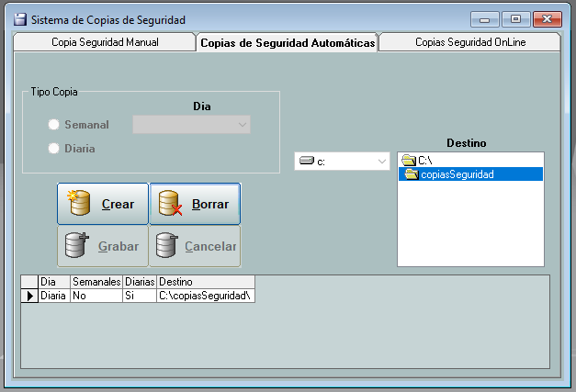The image size is (576, 392).
Task: Maximize the backup system window
Action: [x=515, y=19]
